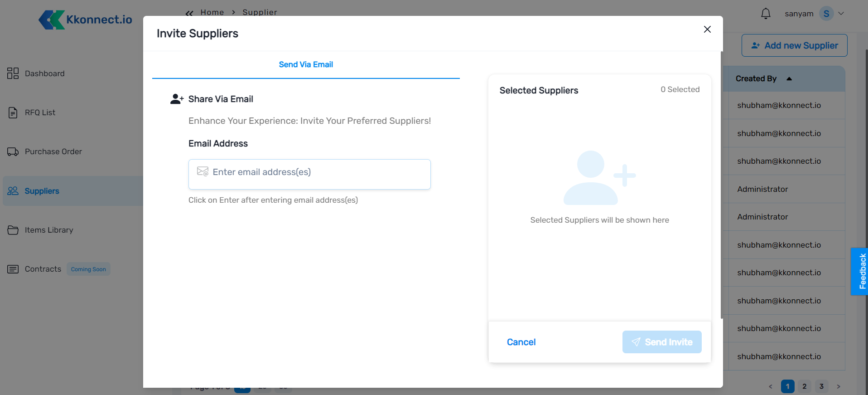Click the Created By column header
868x395 pixels.
[x=756, y=78]
